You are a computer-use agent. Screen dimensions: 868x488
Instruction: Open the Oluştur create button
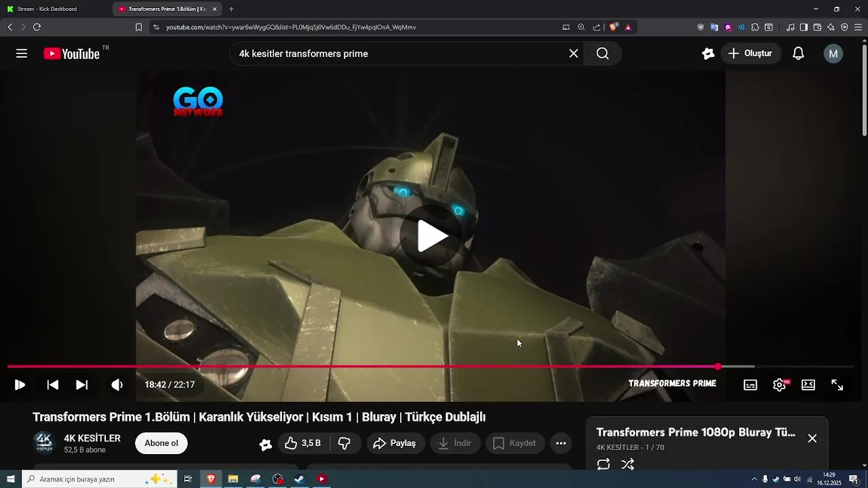click(x=751, y=54)
